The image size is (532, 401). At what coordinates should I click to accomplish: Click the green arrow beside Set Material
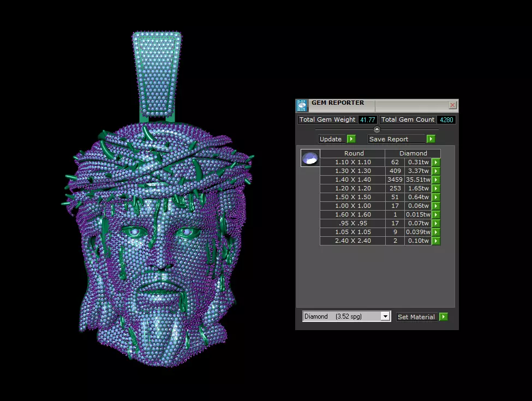pos(444,317)
